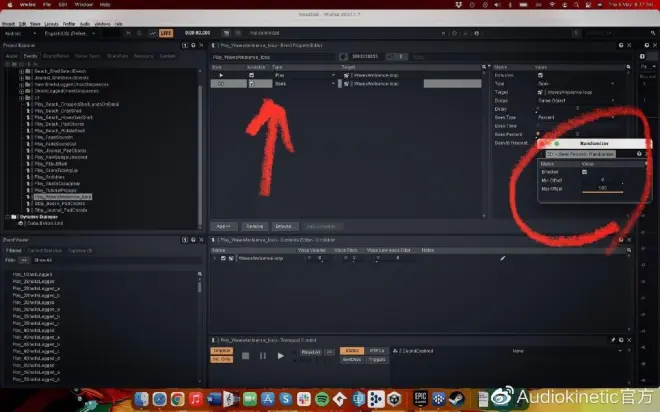
Task: Click the orange LIVE toolbar button
Action: [x=167, y=33]
